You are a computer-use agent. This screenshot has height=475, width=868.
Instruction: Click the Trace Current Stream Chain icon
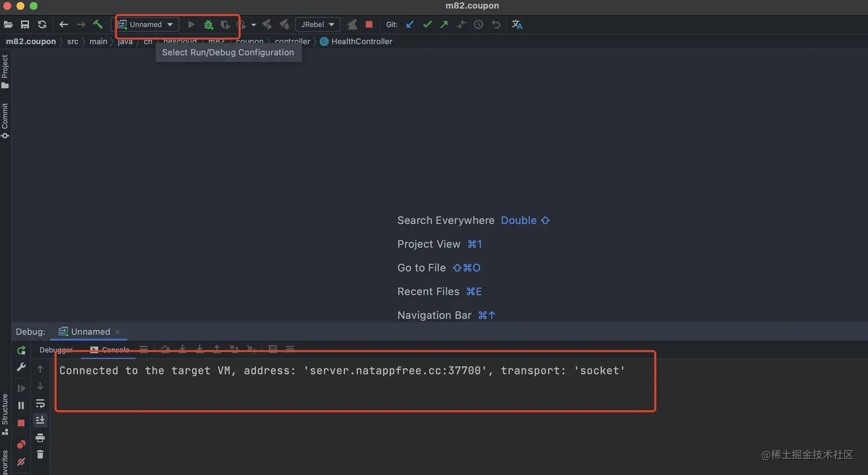[x=290, y=349]
